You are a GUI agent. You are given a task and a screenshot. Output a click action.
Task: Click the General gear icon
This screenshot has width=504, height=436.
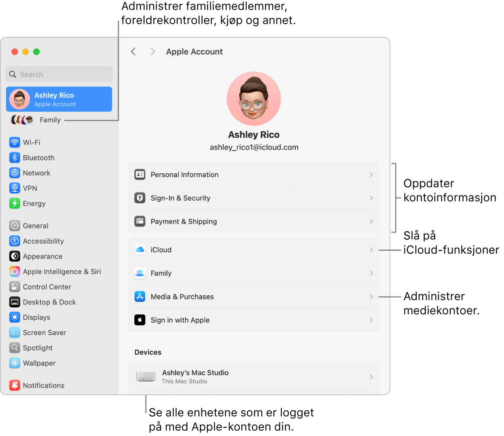[x=15, y=226]
